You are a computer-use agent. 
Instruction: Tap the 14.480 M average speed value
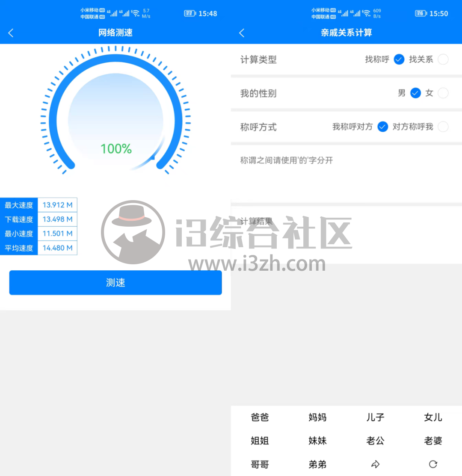[x=57, y=248]
